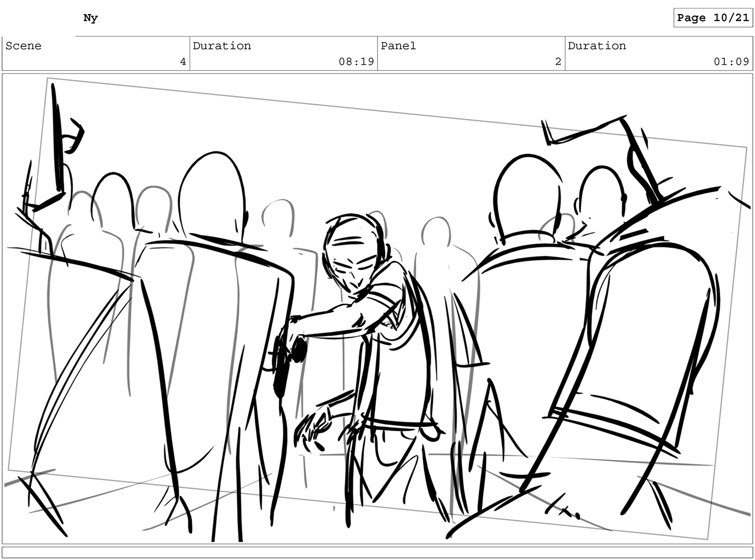This screenshot has height=560, width=755.
Task: Select the panel duration value 01:09
Action: 731,62
